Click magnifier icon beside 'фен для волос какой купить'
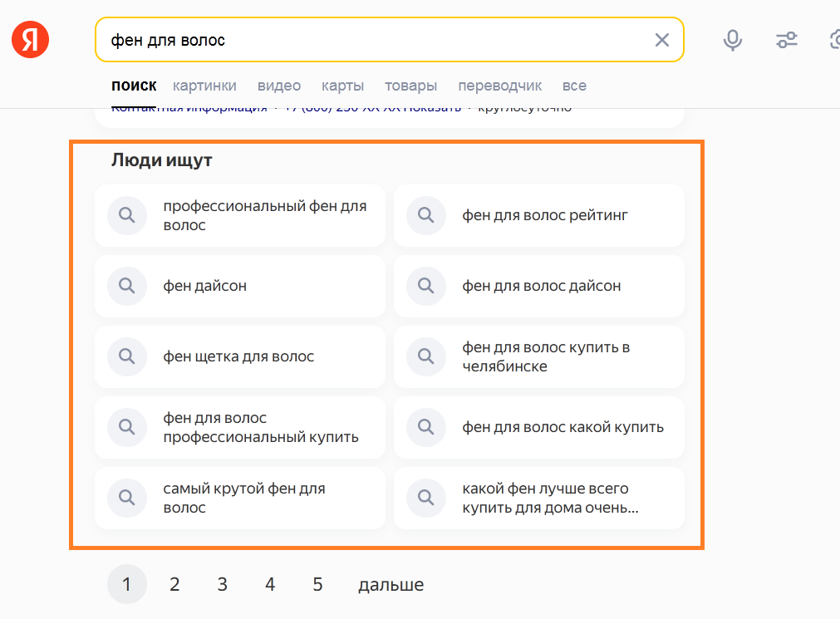 (x=426, y=427)
